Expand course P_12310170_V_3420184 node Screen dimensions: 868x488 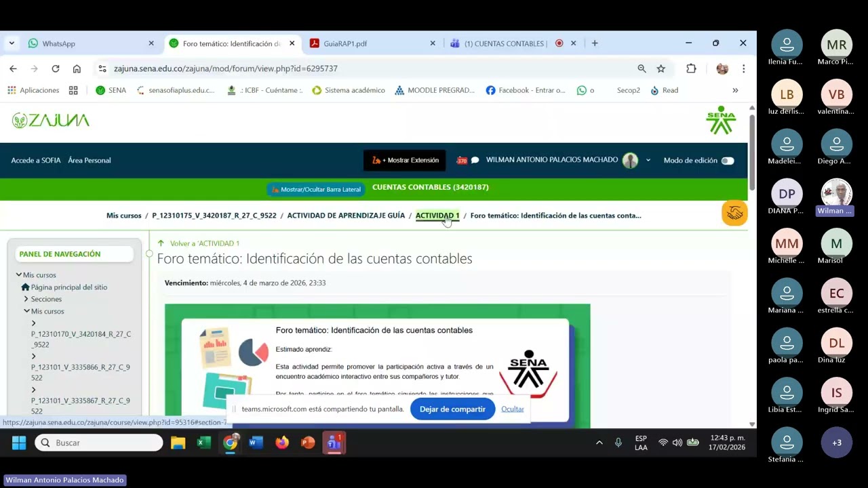pos(33,323)
